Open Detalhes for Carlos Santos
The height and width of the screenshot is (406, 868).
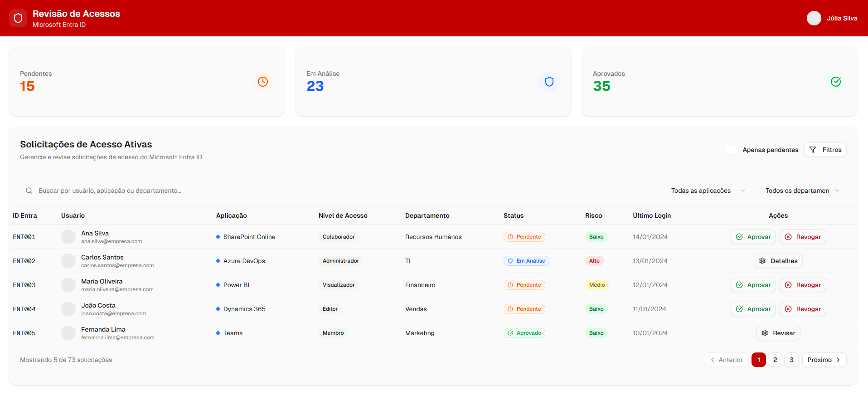778,261
